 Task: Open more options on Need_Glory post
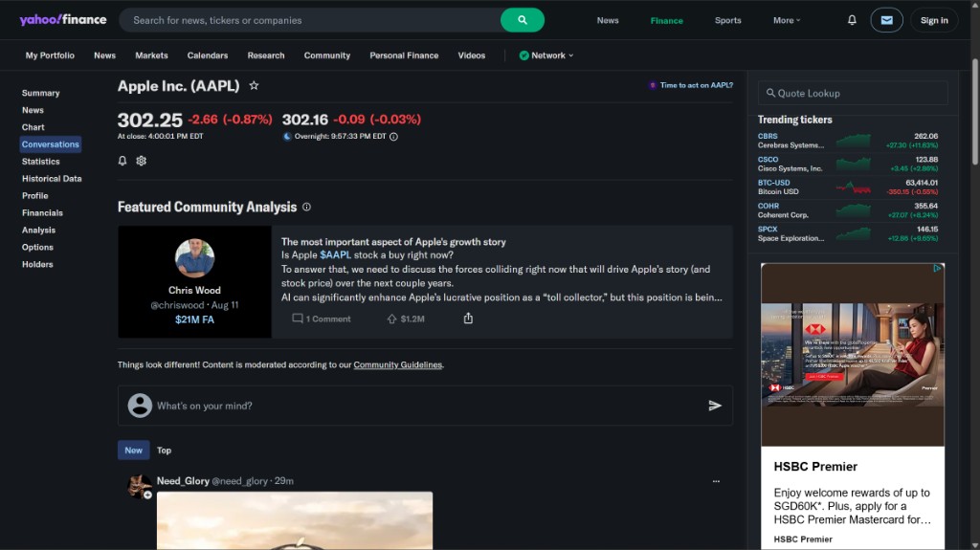coord(716,481)
